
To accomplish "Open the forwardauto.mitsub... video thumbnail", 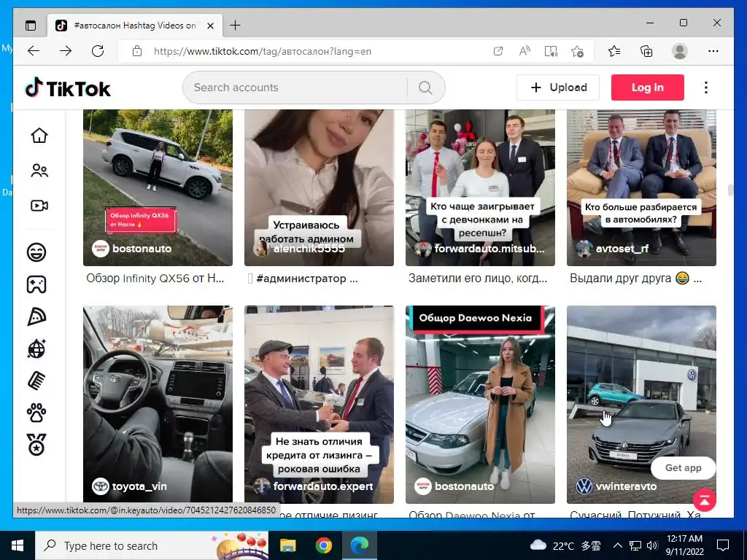I will point(480,187).
